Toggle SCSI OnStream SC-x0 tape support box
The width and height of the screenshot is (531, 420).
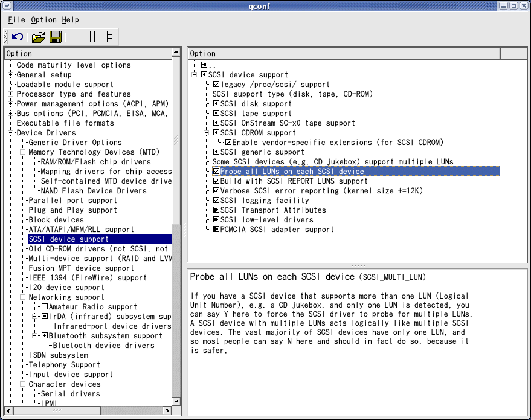click(x=216, y=123)
